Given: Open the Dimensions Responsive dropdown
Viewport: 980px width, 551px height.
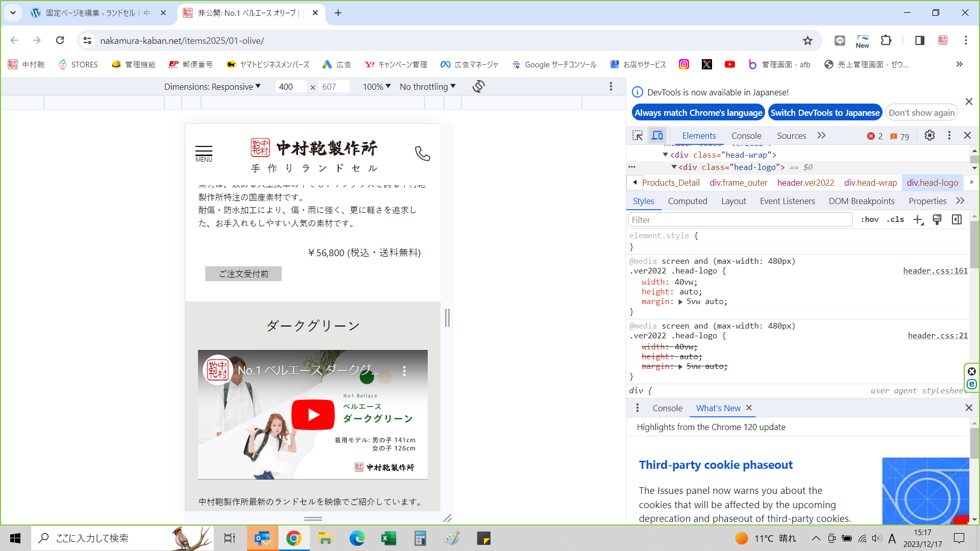Looking at the screenshot, I should [212, 87].
